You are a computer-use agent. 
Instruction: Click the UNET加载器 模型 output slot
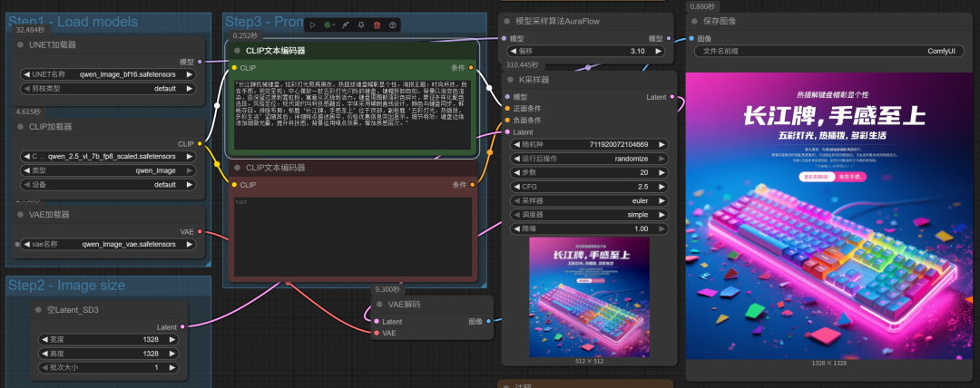pos(200,62)
